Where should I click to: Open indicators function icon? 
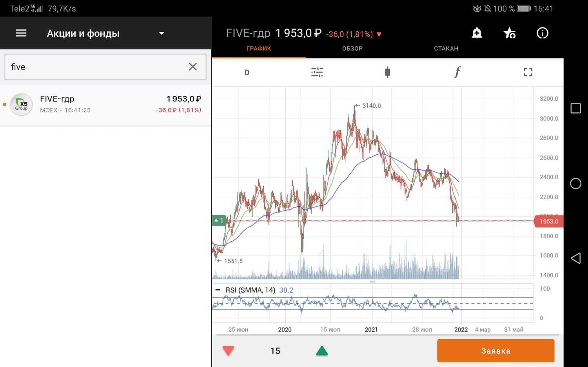coord(457,72)
